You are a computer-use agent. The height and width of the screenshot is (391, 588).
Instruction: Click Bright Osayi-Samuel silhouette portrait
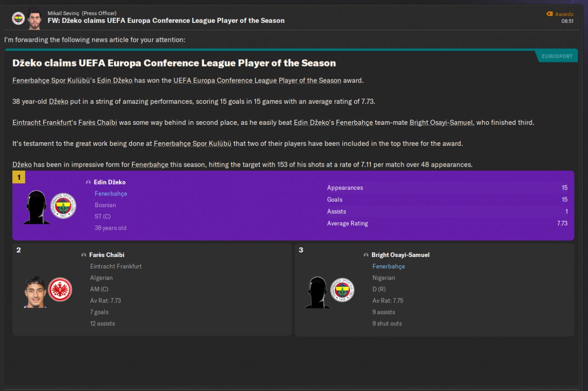pyautogui.click(x=318, y=292)
